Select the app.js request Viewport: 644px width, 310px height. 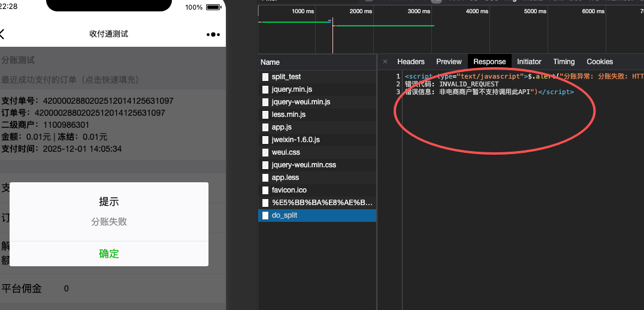click(317, 127)
